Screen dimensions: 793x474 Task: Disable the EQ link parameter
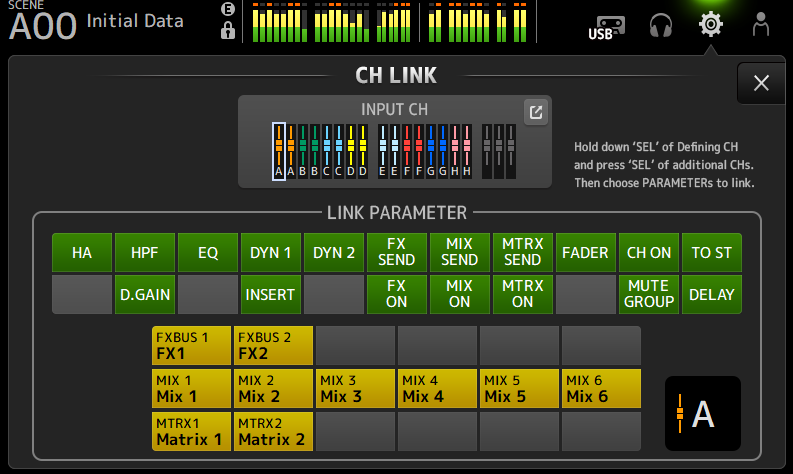208,253
